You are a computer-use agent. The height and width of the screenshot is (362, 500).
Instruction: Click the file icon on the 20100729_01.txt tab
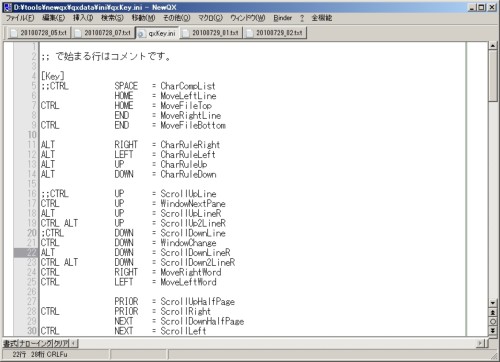[186, 33]
